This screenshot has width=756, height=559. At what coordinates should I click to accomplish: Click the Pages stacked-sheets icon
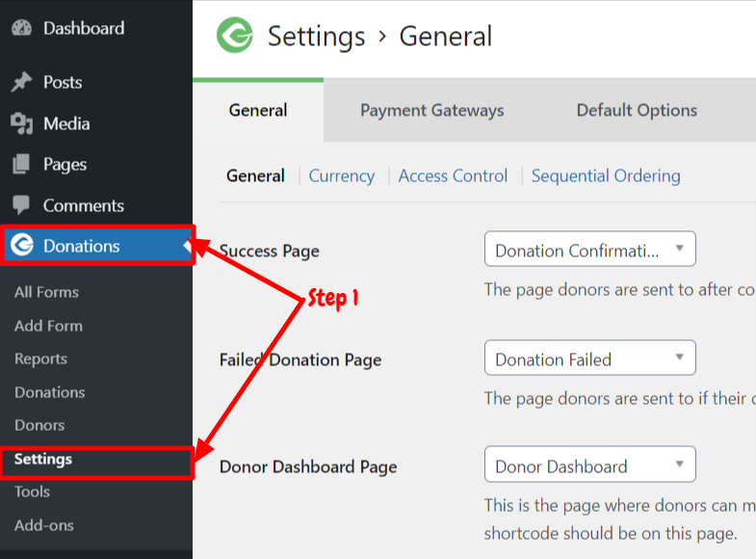point(21,164)
